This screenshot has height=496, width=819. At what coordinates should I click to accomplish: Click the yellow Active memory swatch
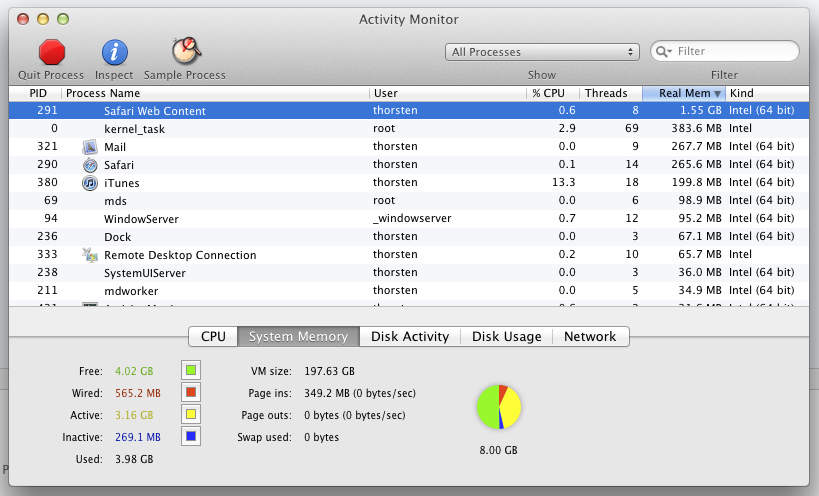pos(191,414)
